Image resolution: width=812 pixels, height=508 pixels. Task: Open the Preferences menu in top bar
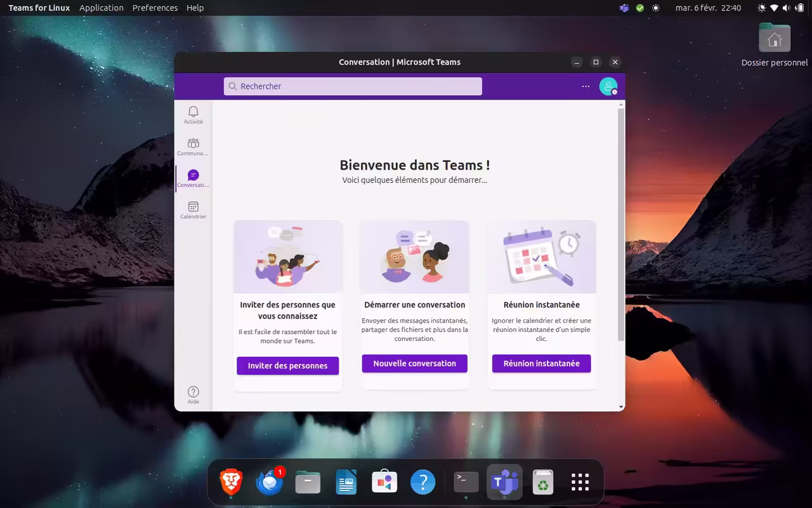pos(155,8)
